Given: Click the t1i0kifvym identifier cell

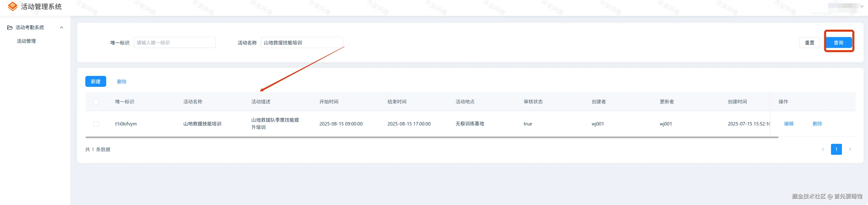Looking at the screenshot, I should [x=126, y=124].
